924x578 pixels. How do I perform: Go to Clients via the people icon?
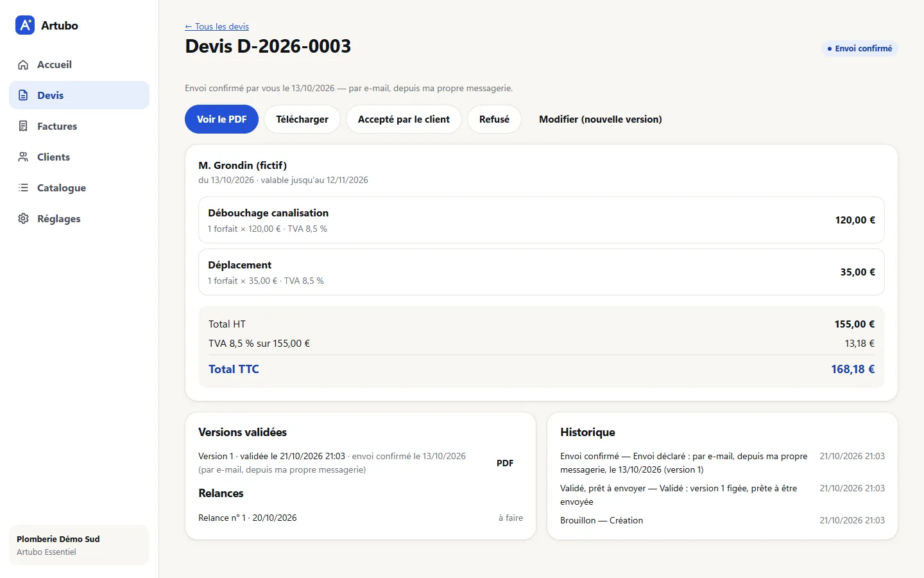[23, 157]
